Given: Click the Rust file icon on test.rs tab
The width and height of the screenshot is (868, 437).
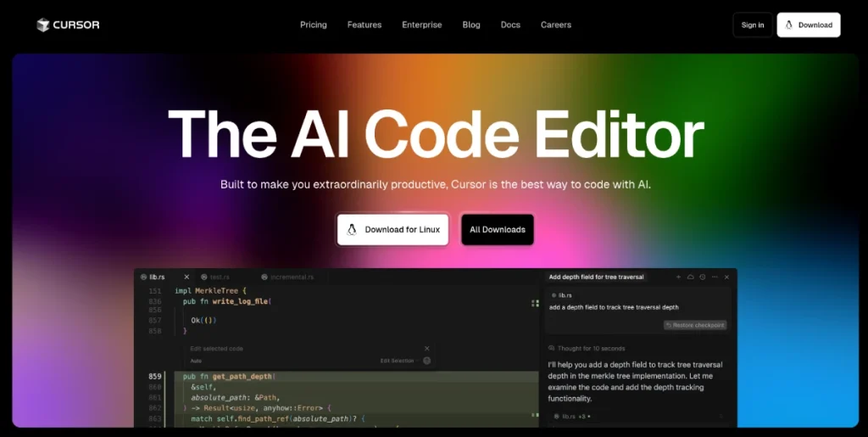Looking at the screenshot, I should coord(204,277).
